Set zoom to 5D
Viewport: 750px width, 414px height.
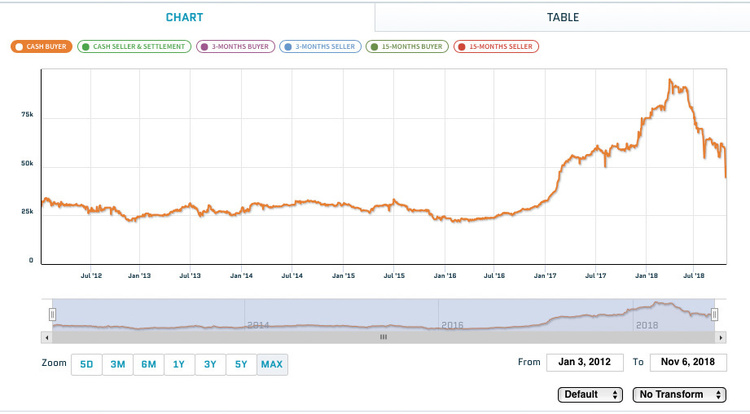pos(87,364)
